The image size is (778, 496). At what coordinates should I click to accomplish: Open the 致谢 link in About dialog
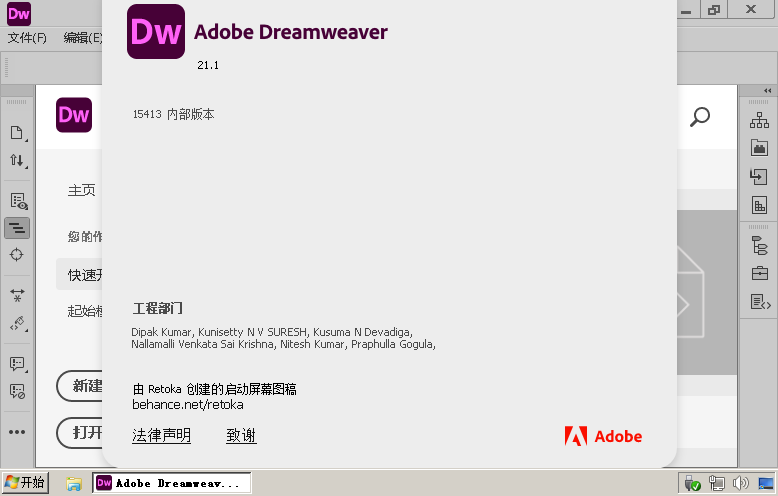pyautogui.click(x=241, y=435)
